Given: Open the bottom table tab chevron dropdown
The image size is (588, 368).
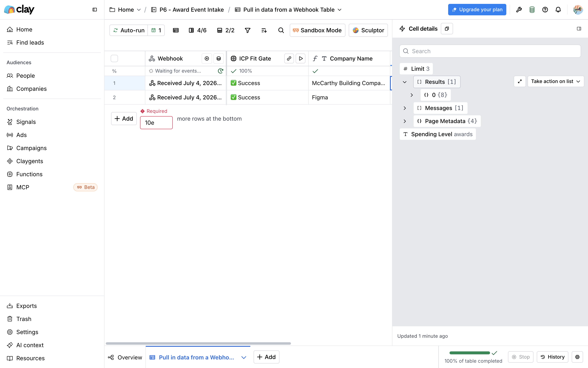Looking at the screenshot, I should point(244,357).
